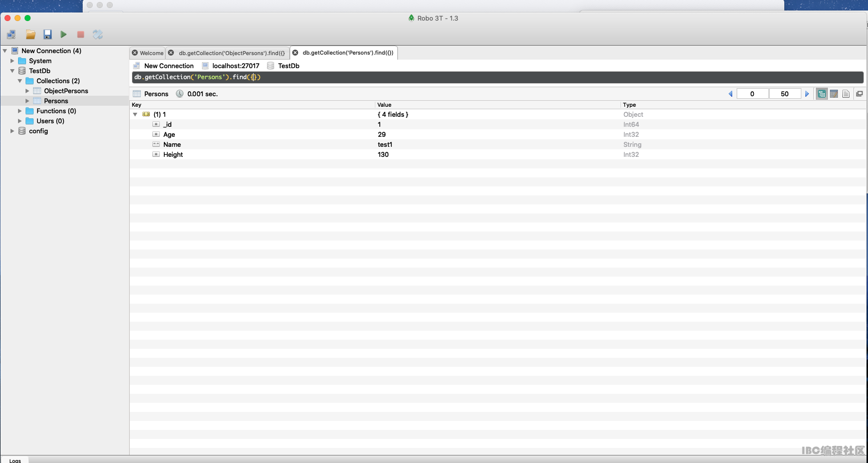The height and width of the screenshot is (463, 868).
Task: Run query with green play icon
Action: point(64,35)
